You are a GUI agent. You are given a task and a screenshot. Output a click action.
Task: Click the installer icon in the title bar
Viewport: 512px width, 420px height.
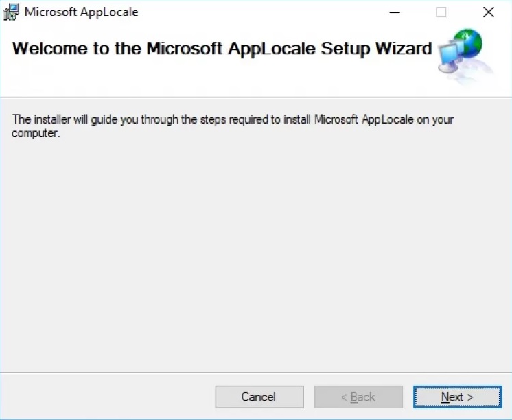click(x=11, y=12)
